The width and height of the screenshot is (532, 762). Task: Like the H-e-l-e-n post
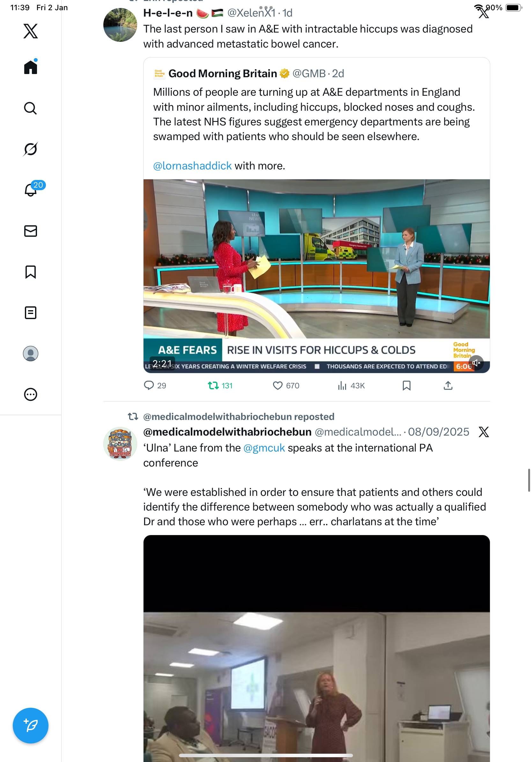coord(286,385)
